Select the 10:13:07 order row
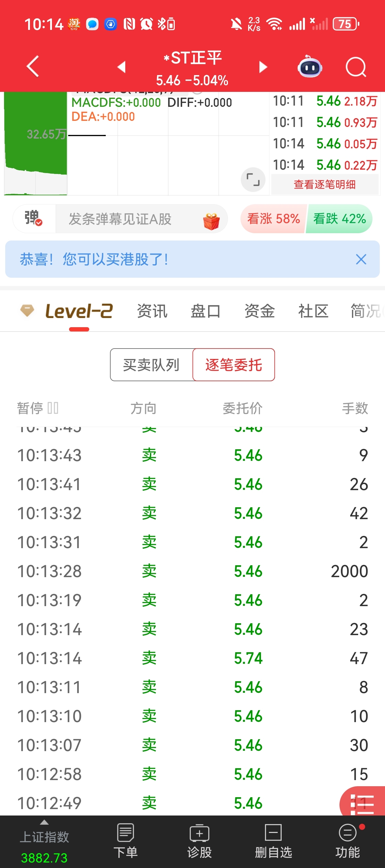385x868 pixels. (192, 745)
